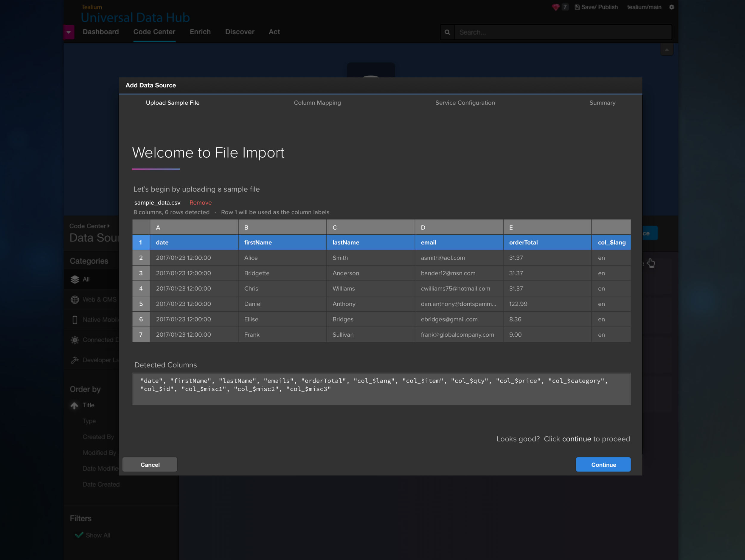Click the Native Mobile phone icon
The height and width of the screenshot is (560, 745).
(x=75, y=320)
